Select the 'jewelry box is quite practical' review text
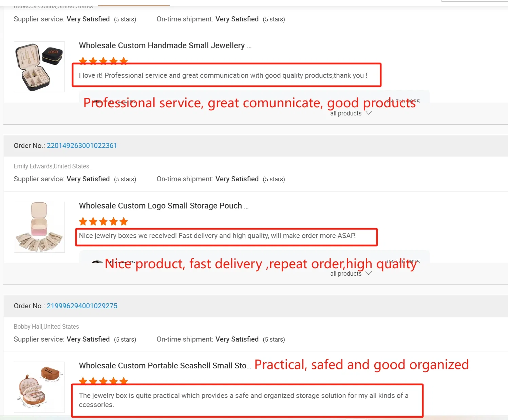This screenshot has height=420, width=508. point(243,400)
